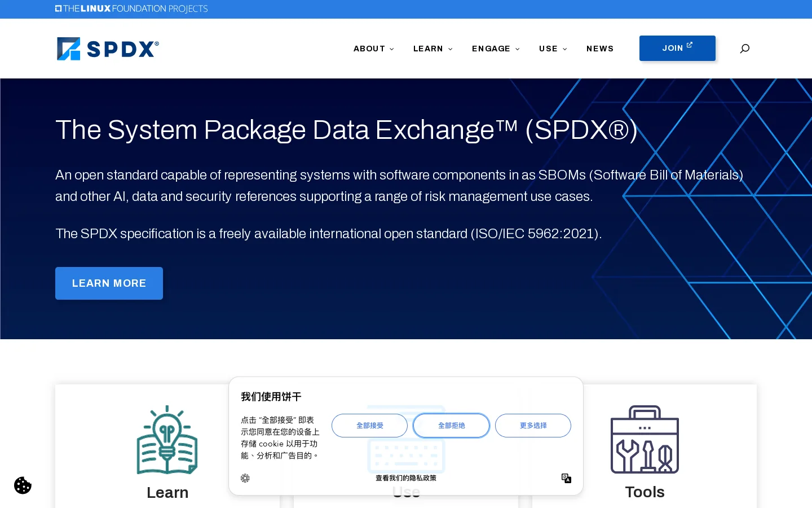The image size is (812, 508).
Task: Click the gear badge icon in cookie banner
Action: 245,478
